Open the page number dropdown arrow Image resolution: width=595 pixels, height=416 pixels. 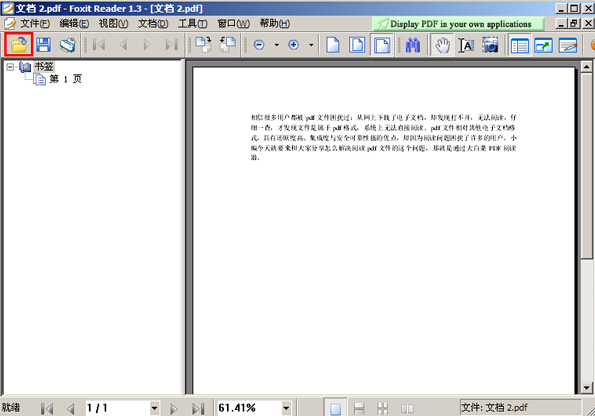tap(154, 408)
